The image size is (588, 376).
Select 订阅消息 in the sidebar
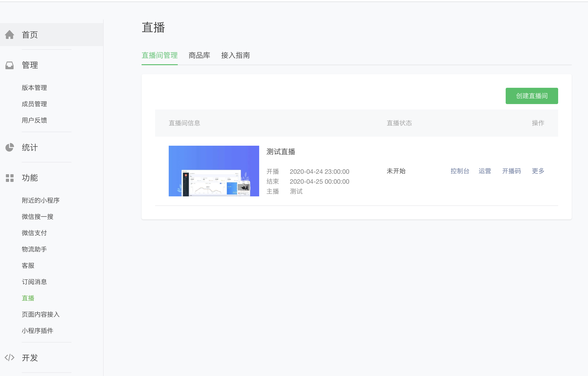(x=34, y=282)
